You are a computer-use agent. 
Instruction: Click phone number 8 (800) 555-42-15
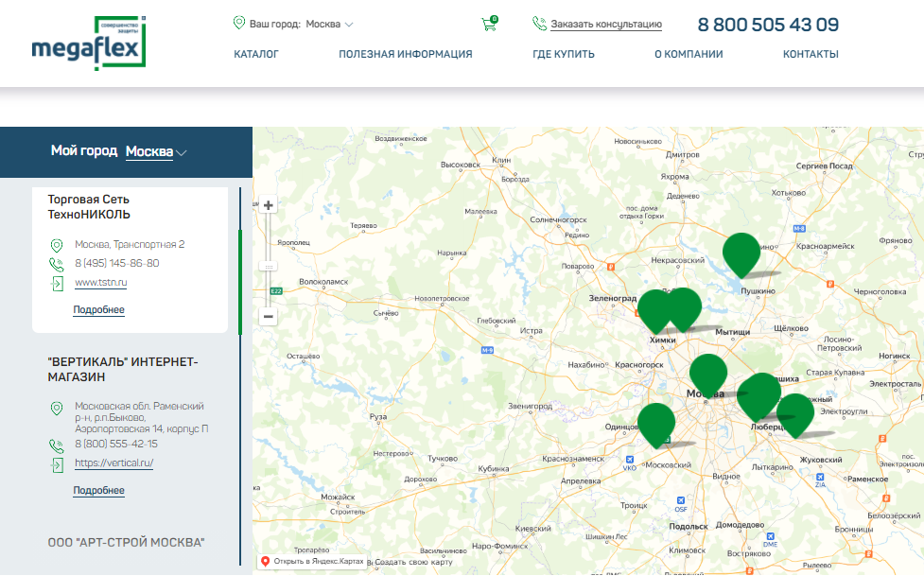pos(116,444)
